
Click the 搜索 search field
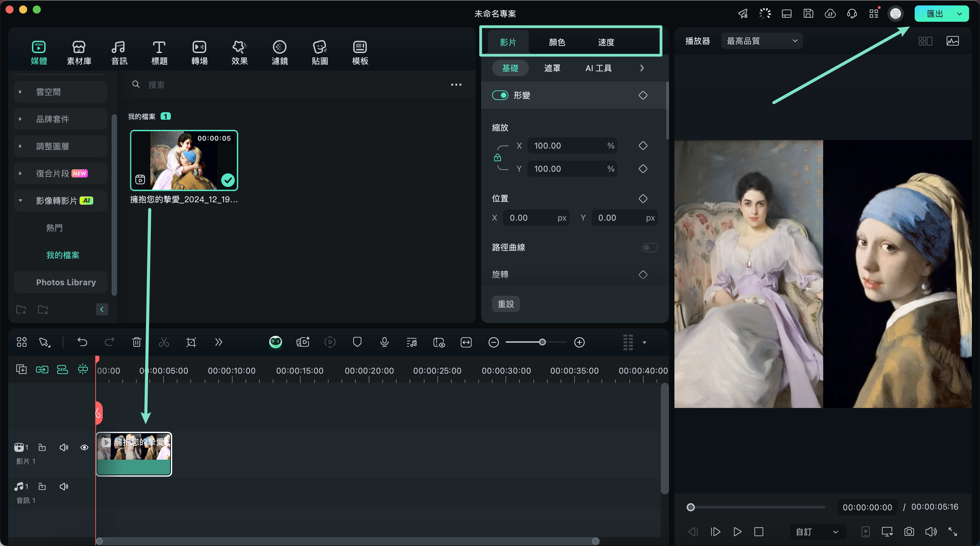pos(289,85)
